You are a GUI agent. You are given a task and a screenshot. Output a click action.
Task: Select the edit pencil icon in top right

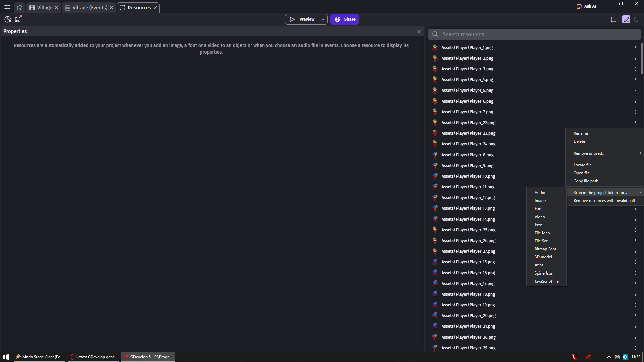coord(626,19)
